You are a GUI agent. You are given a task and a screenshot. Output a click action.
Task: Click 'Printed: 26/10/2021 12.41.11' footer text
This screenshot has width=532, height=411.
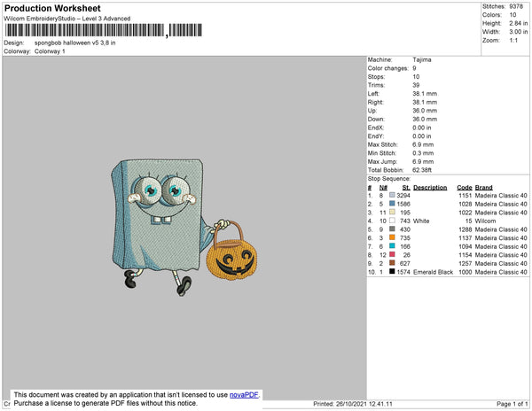pos(353,404)
